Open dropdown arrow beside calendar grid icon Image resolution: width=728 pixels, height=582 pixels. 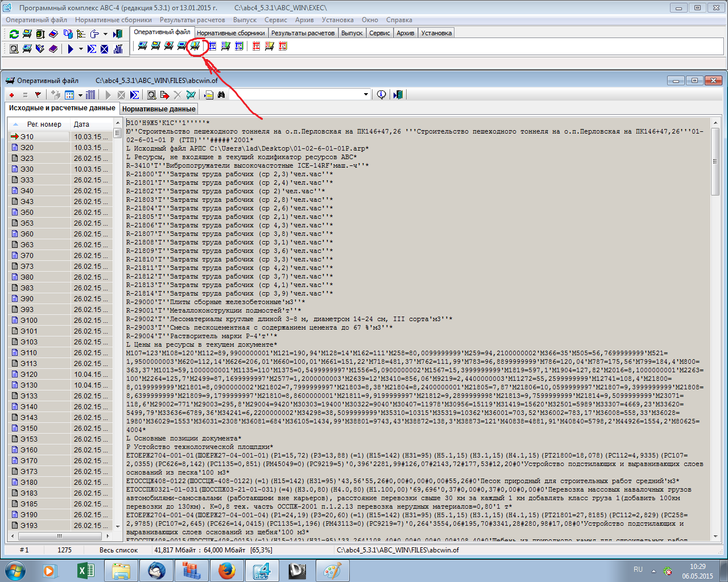(80, 95)
